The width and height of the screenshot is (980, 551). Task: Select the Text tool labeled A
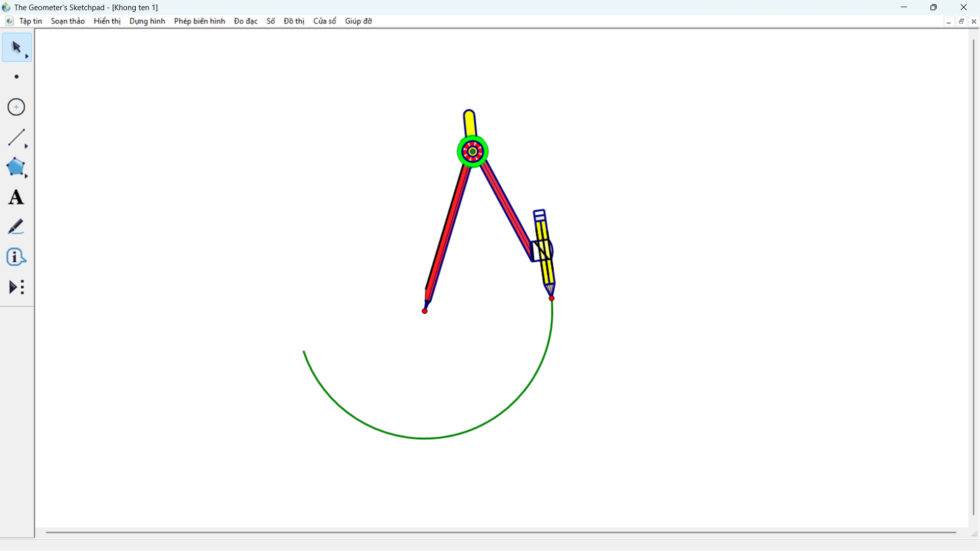coord(16,197)
